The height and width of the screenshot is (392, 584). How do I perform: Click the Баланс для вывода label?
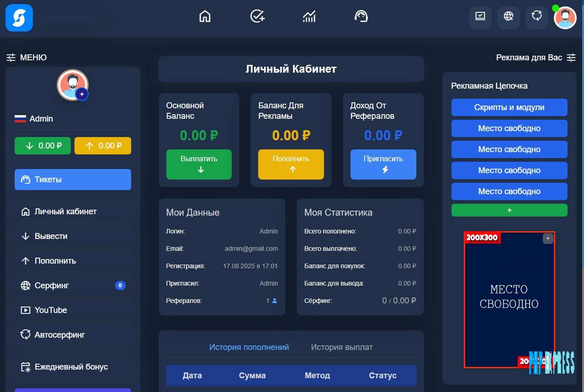pyautogui.click(x=334, y=283)
